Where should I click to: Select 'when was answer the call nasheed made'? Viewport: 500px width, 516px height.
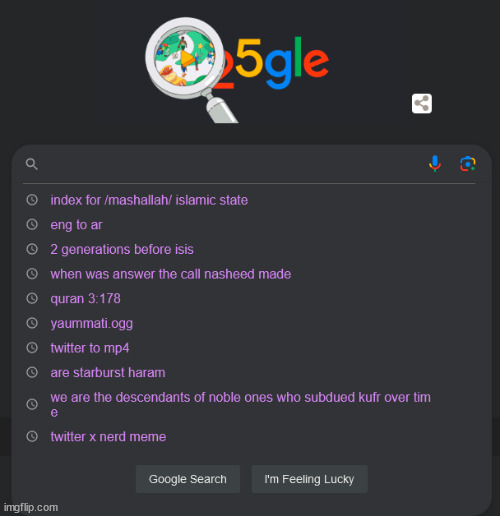pos(171,274)
